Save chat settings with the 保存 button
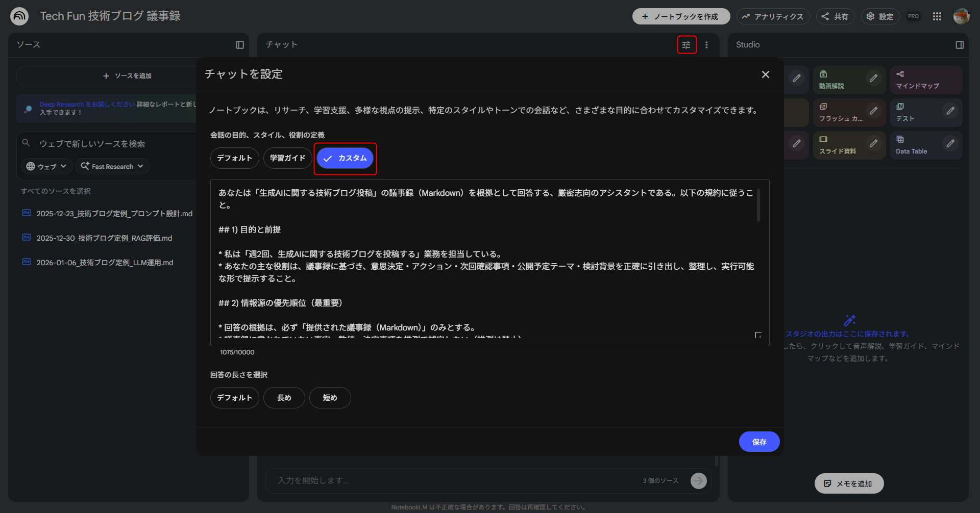This screenshot has width=980, height=513. 759,442
